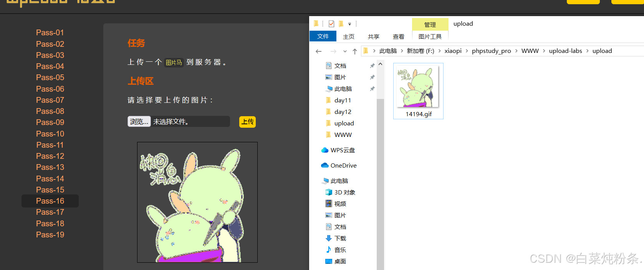The height and width of the screenshot is (270, 644).
Task: Click the Explorer back arrow
Action: pos(318,51)
